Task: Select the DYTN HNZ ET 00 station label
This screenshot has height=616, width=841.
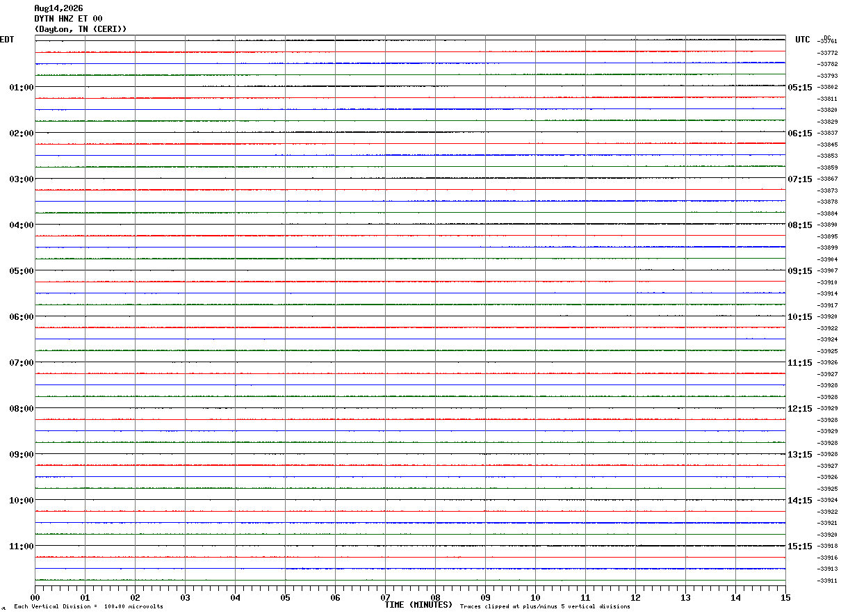Action: coord(68,19)
